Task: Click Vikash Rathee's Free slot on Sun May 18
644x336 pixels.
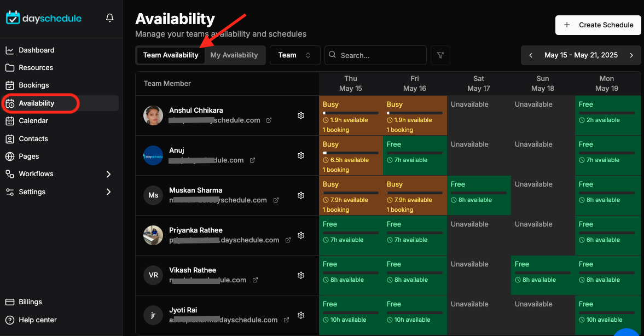Action: pos(543,275)
